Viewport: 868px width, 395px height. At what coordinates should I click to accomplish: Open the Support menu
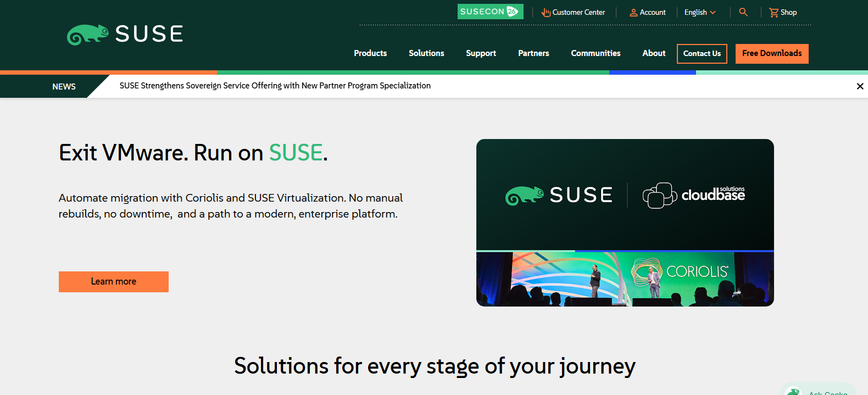click(481, 53)
